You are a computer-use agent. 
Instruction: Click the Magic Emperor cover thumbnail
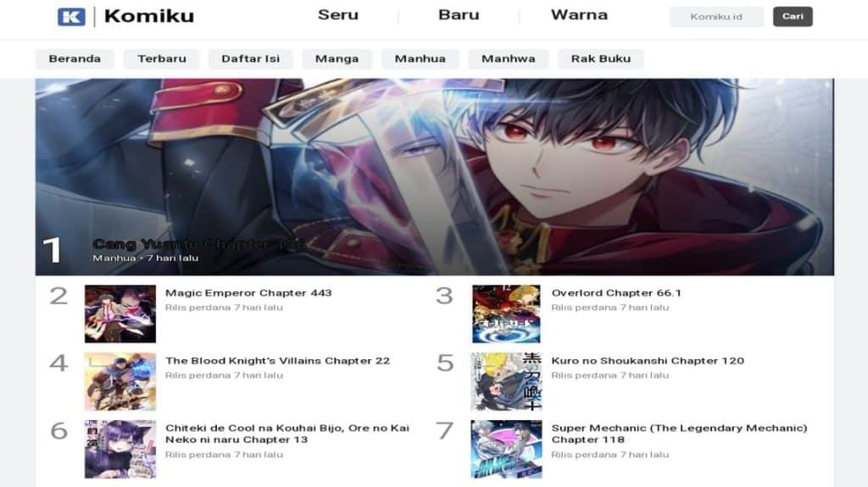click(x=120, y=313)
